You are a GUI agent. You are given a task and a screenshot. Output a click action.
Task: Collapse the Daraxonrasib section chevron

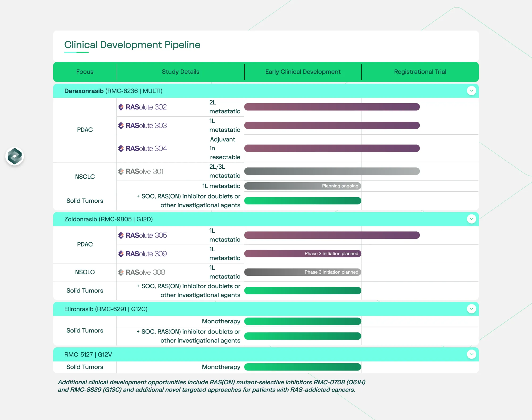point(471,91)
